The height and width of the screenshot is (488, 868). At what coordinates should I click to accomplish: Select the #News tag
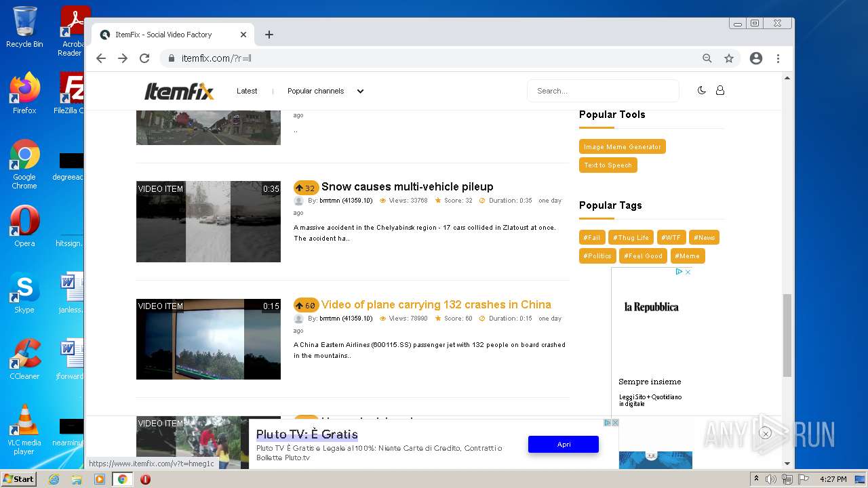point(704,237)
